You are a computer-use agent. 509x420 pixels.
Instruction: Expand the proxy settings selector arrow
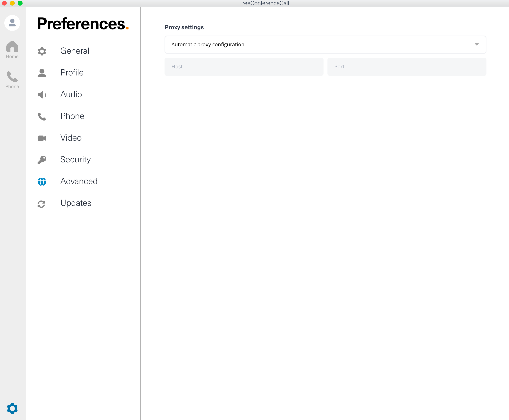click(476, 44)
